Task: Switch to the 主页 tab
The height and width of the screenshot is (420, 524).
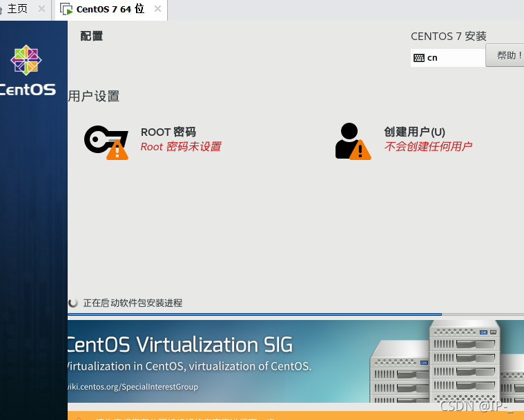Action: tap(17, 9)
